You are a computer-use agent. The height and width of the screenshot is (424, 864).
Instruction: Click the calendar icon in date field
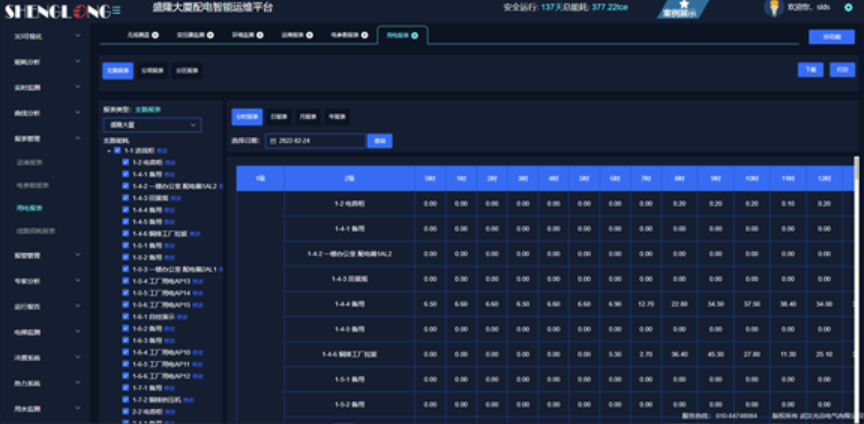coord(271,141)
